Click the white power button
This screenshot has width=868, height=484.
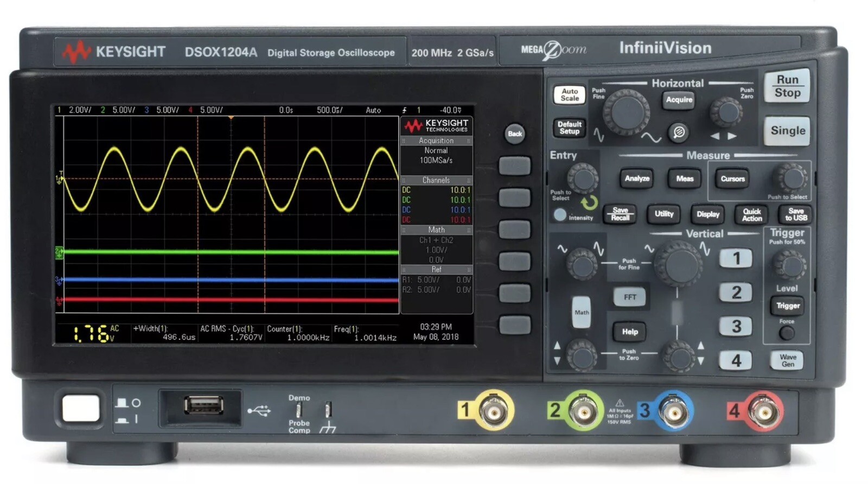[x=81, y=408]
